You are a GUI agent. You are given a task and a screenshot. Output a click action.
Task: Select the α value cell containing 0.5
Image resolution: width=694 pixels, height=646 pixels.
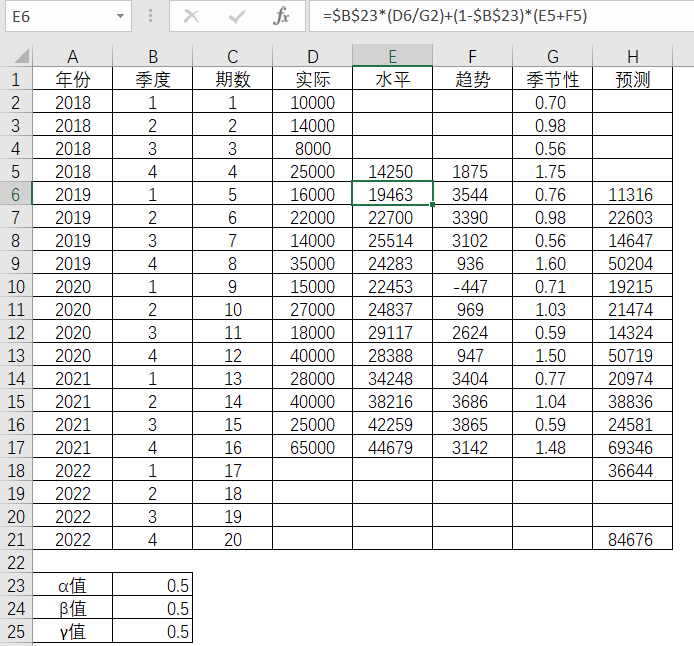(152, 586)
